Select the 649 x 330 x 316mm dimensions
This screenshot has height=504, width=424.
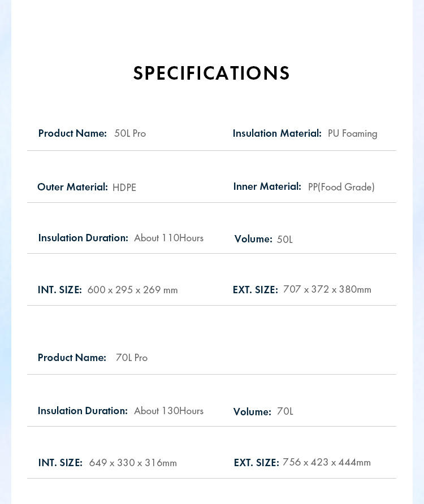click(x=133, y=463)
